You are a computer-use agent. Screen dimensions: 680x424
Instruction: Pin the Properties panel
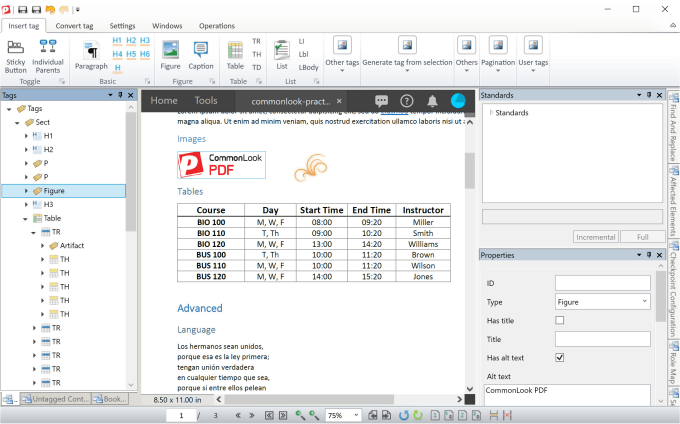(649, 255)
